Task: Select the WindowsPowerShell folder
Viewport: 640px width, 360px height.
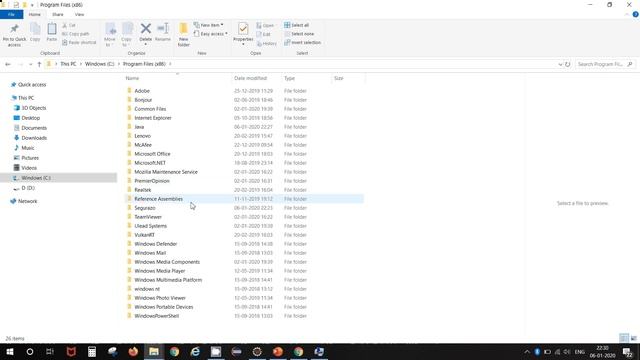Action: [156, 316]
